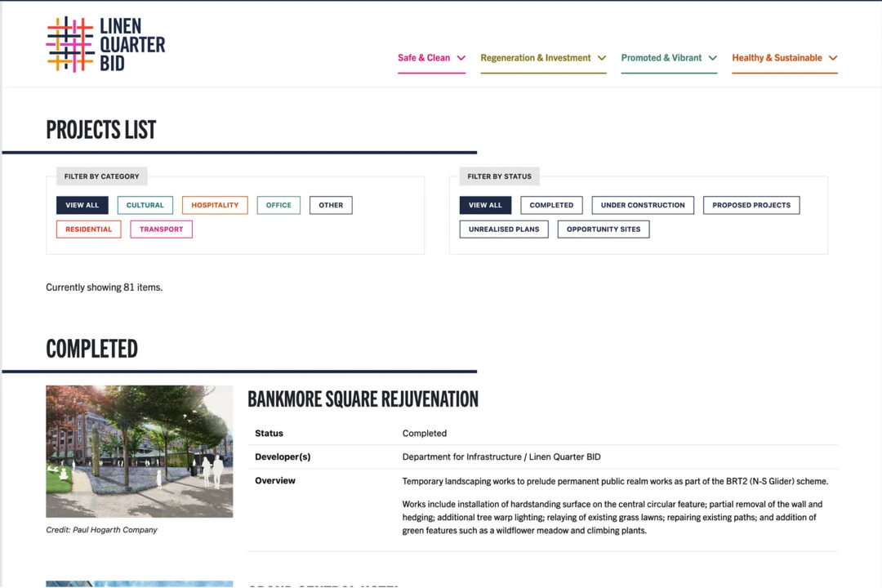The height and width of the screenshot is (588, 882).
Task: Enable the View All status filter
Action: (485, 205)
